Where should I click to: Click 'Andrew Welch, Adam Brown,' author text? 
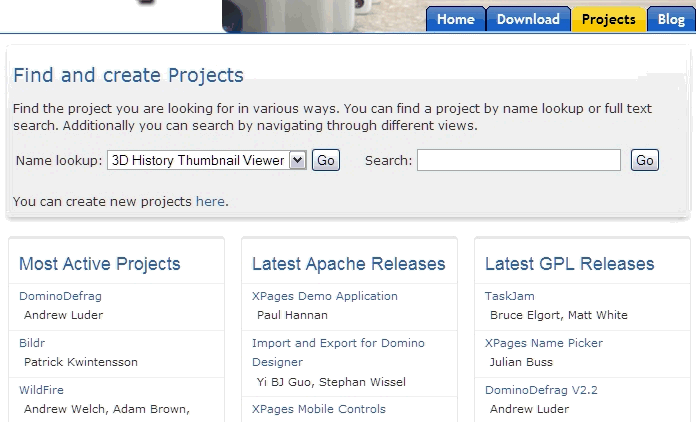click(x=107, y=409)
